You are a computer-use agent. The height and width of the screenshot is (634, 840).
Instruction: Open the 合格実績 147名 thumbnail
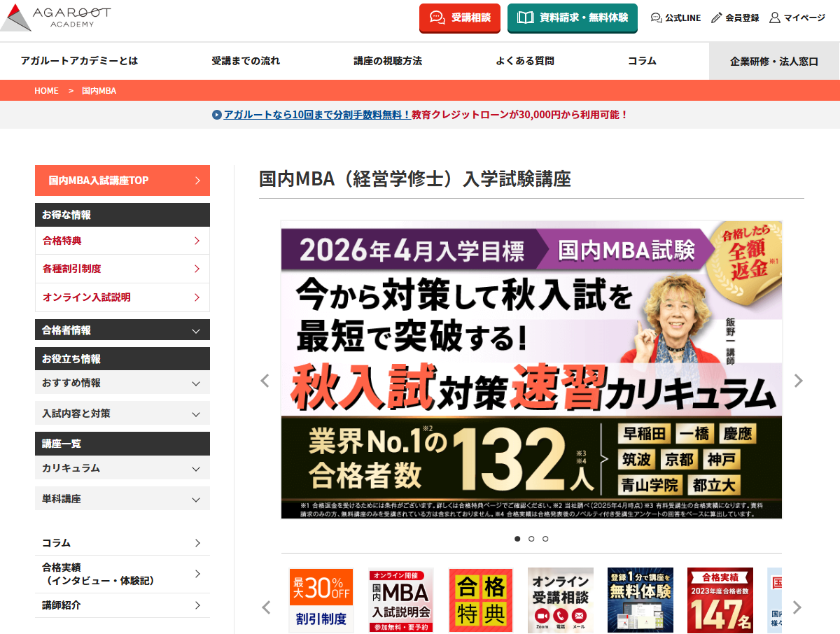(720, 600)
